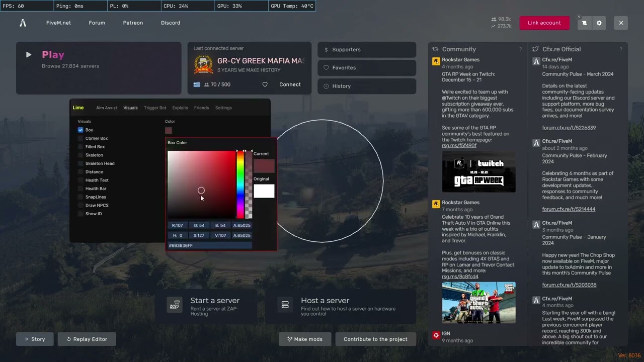This screenshot has height=362, width=644.
Task: Open the History server list
Action: (367, 86)
